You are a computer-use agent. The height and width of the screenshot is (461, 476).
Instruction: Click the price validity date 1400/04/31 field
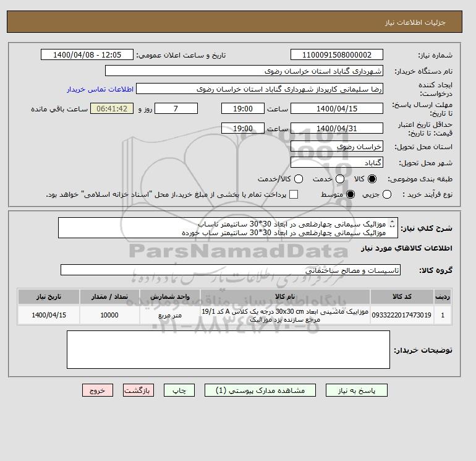pyautogui.click(x=337, y=128)
